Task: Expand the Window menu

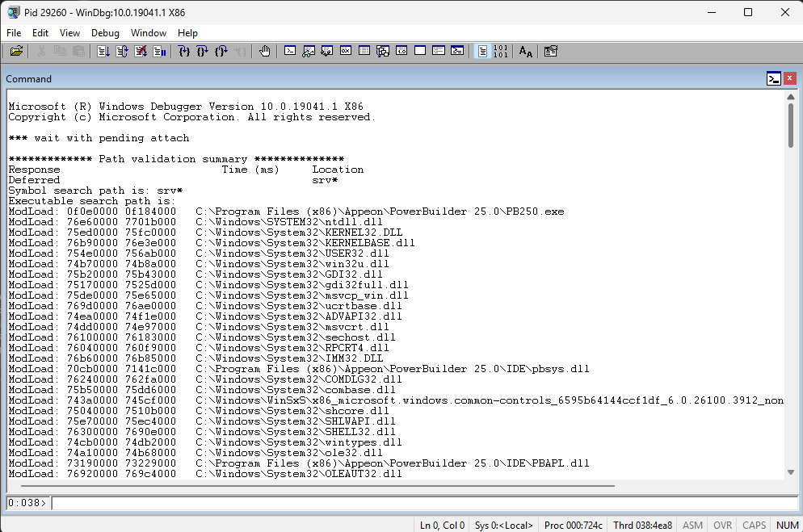Action: pos(149,33)
